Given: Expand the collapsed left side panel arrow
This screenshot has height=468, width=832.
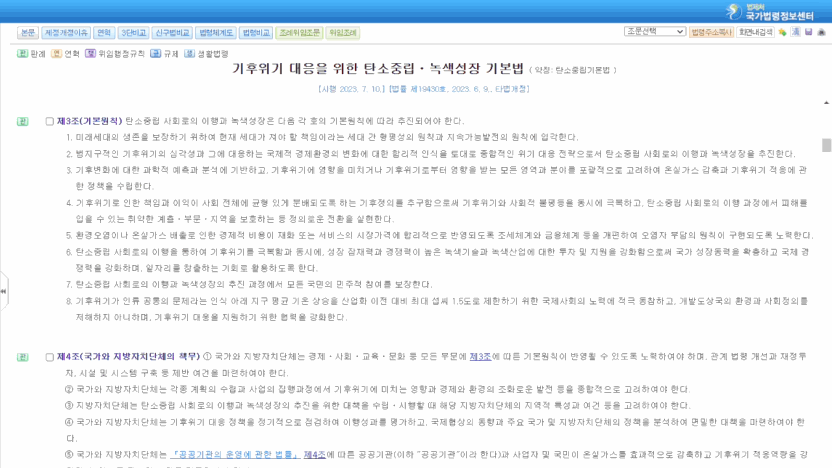Looking at the screenshot, I should pos(3,291).
